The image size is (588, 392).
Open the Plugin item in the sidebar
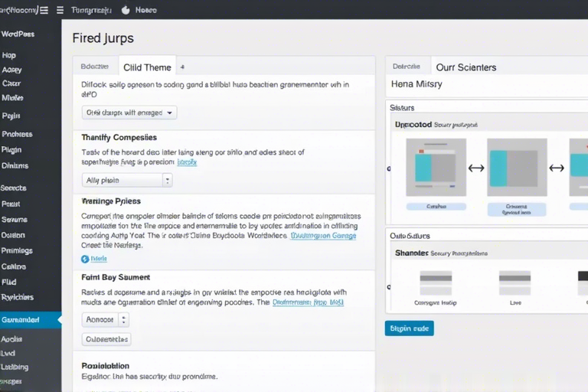[x=11, y=150]
